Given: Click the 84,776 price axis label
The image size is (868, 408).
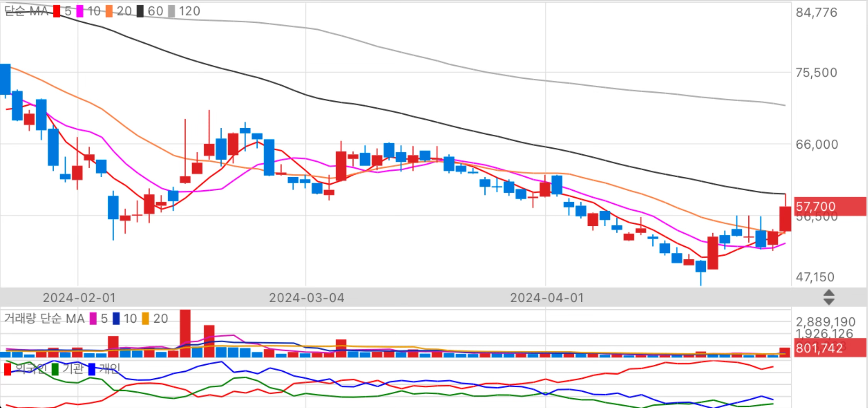Looking at the screenshot, I should 816,12.
